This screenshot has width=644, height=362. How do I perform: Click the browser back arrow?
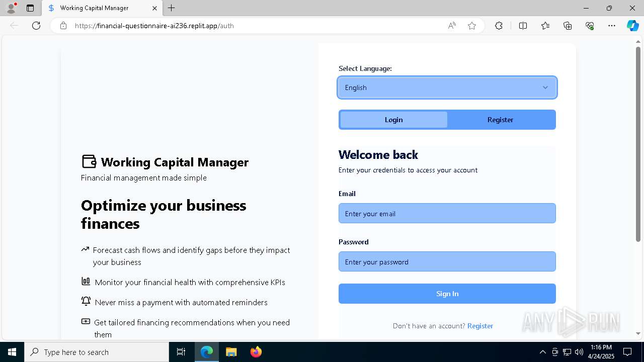(x=14, y=26)
